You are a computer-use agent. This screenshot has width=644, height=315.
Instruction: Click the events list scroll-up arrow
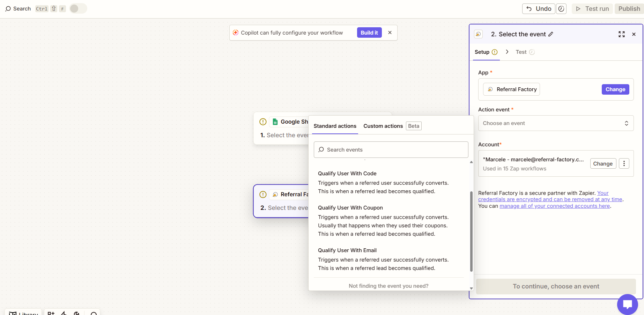pyautogui.click(x=471, y=162)
